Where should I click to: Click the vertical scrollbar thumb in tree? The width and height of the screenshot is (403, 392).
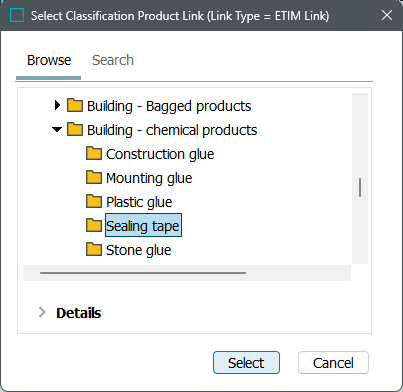[x=360, y=187]
